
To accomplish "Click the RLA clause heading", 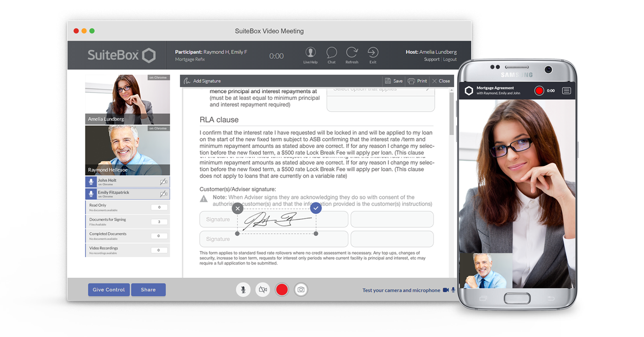I will pos(219,120).
